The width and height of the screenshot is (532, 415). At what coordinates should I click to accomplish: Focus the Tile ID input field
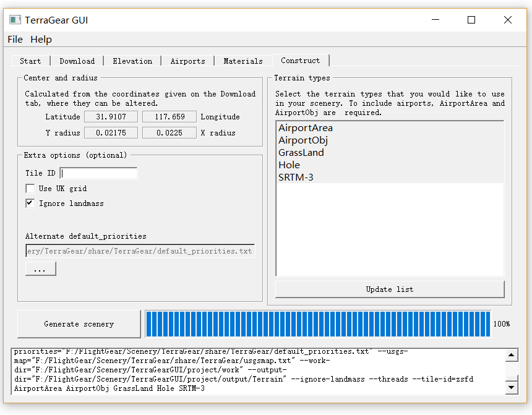click(x=98, y=173)
